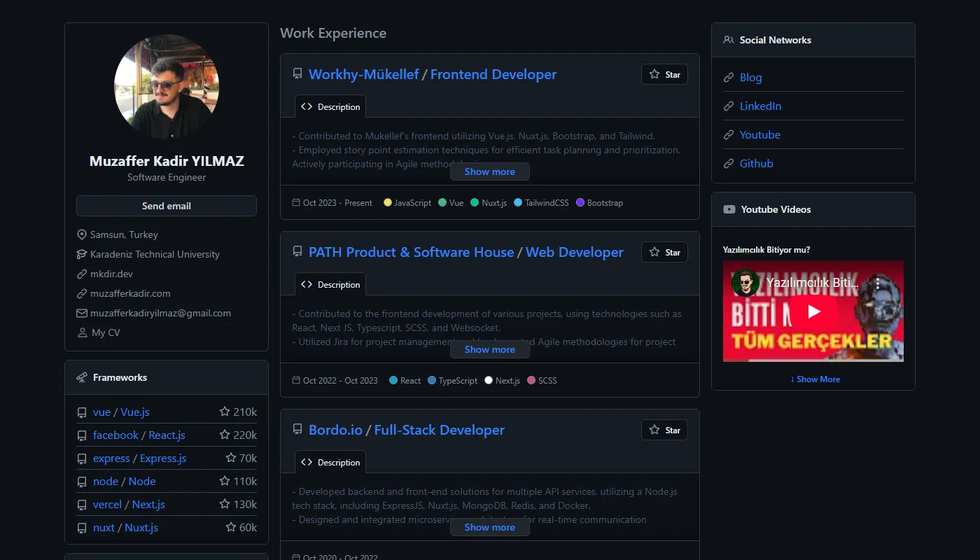
Task: Click the rocket icon in Frameworks header
Action: pos(82,377)
